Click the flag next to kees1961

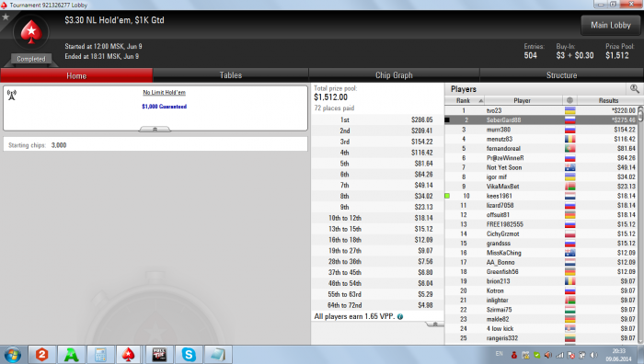tap(570, 196)
